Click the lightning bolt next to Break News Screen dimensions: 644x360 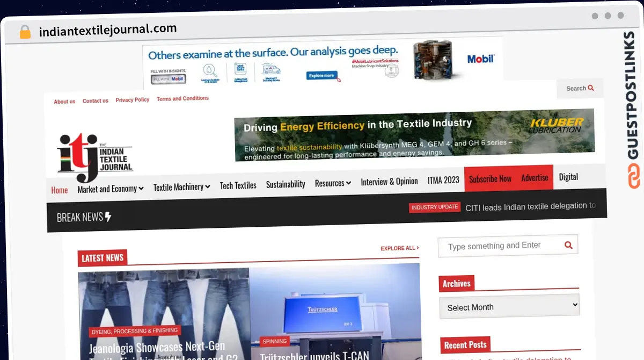[108, 217]
